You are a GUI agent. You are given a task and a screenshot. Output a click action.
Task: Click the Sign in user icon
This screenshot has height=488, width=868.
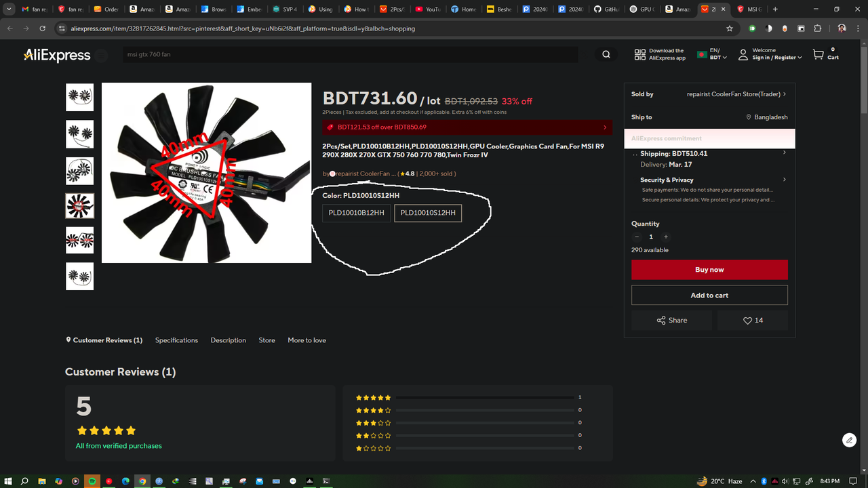click(743, 54)
